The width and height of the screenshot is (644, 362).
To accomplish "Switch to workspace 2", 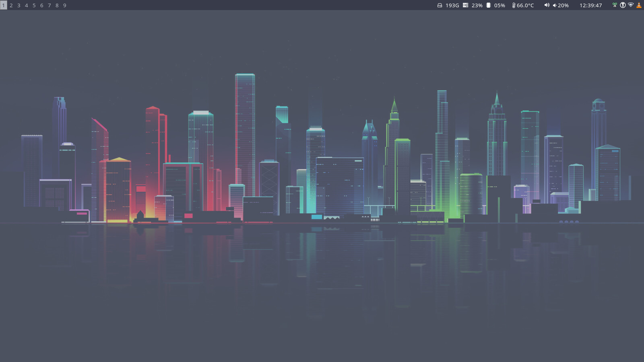I will pos(11,5).
